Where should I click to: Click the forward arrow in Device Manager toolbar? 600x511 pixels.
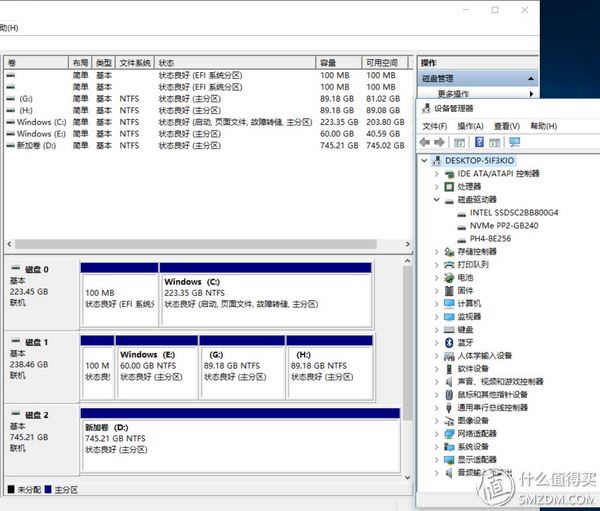[x=439, y=142]
